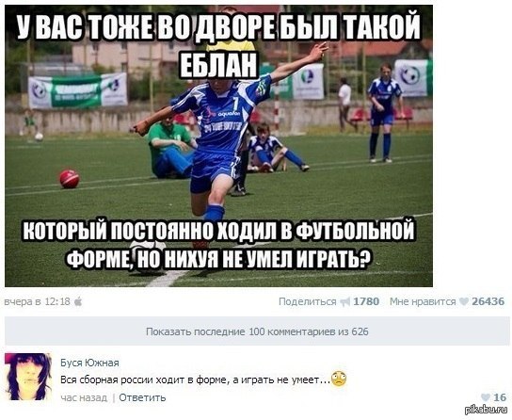Click Мне нравится to like the post
Image resolution: width=512 pixels, height=420 pixels.
(x=423, y=301)
